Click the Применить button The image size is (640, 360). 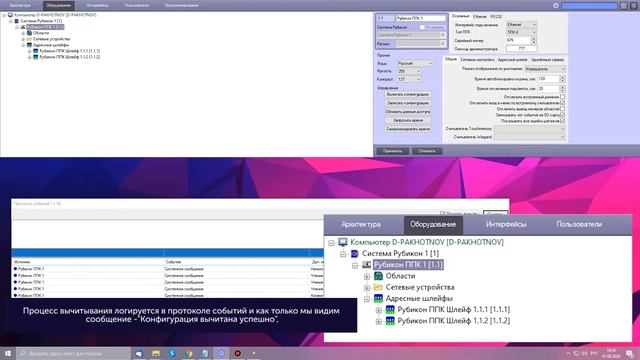392,151
